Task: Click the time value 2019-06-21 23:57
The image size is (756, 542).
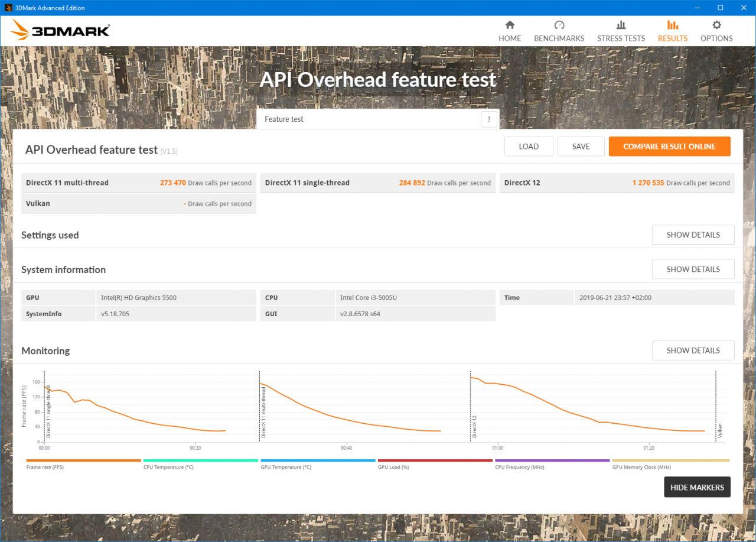Action: point(615,297)
